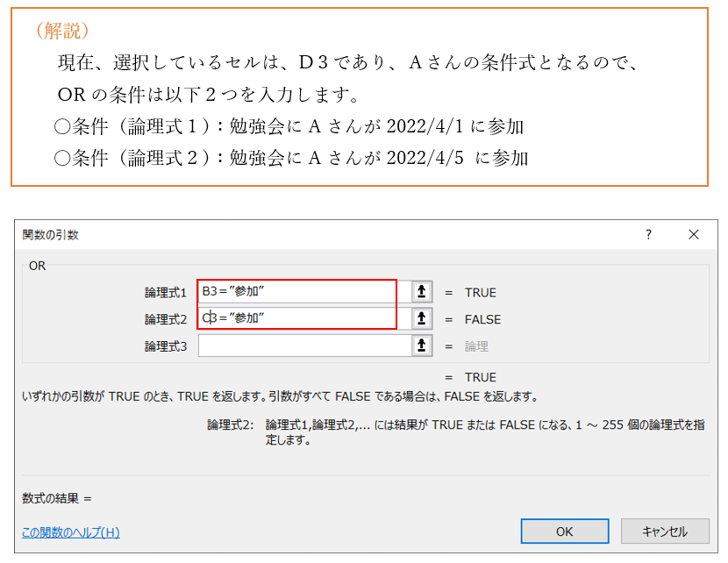Open the この関数のヘルプ(H) link
This screenshot has height=563, width=728.
(x=71, y=532)
